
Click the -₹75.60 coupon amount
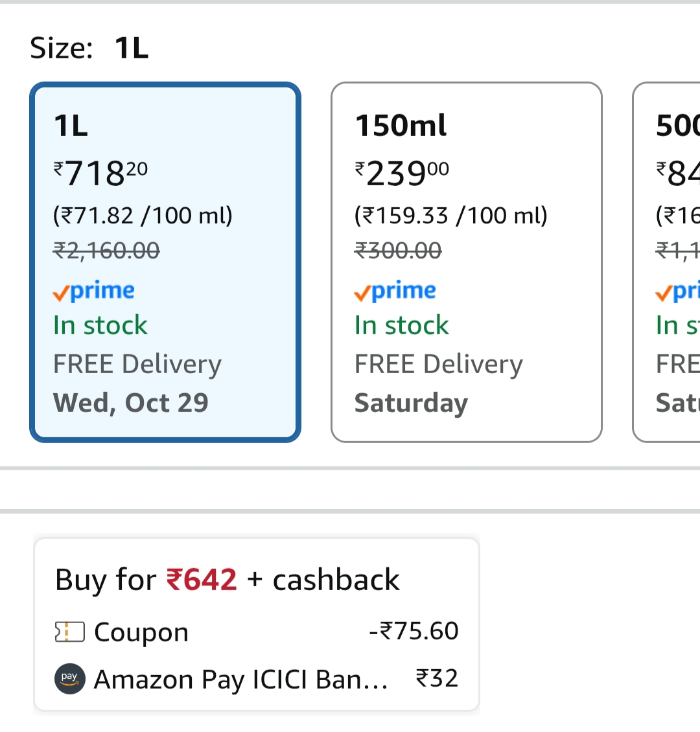[x=414, y=631]
